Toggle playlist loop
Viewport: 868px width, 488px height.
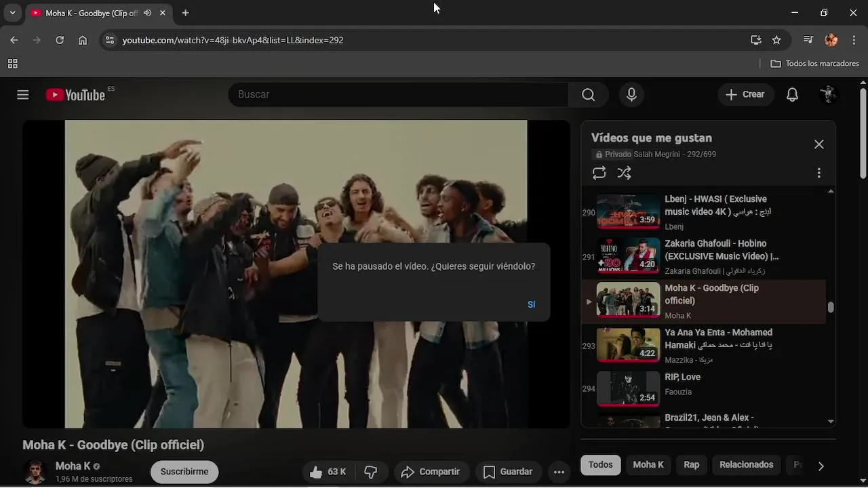[599, 174]
